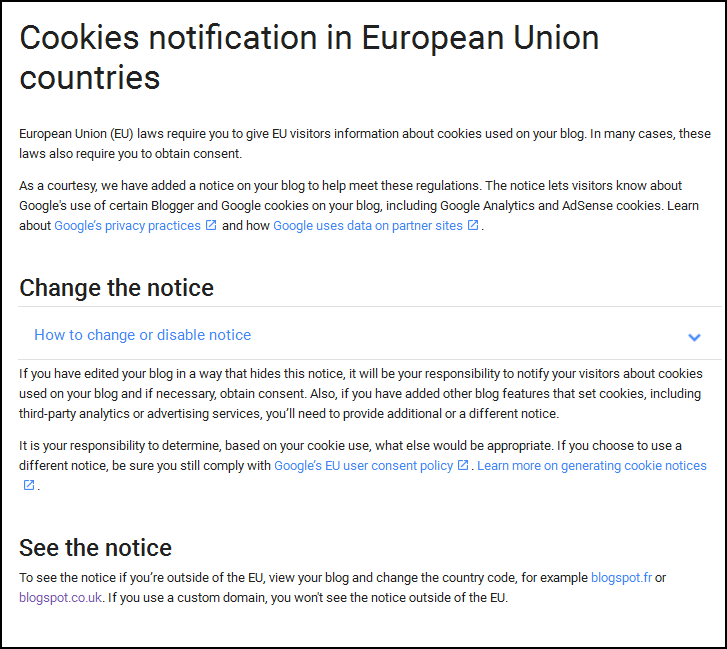Open Learn more on generating cookie notices

click(x=592, y=466)
